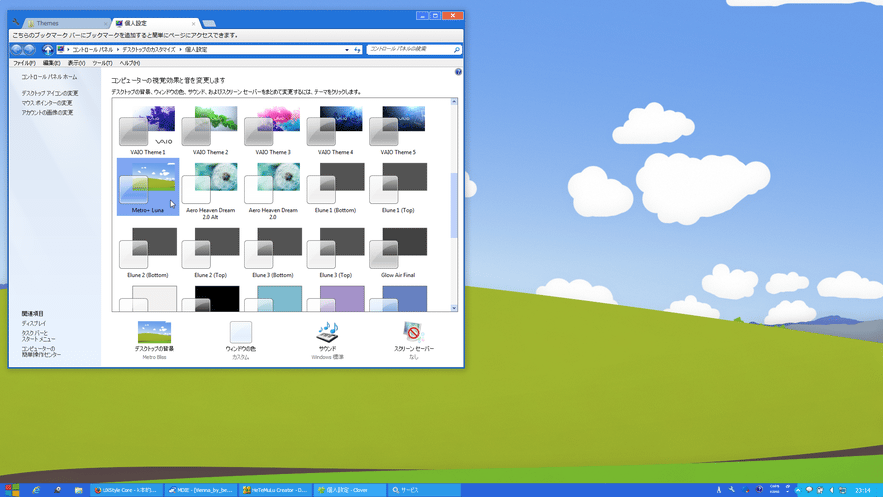Open the file explorer taskbar icon
This screenshot has height=497, width=883.
pyautogui.click(x=78, y=490)
